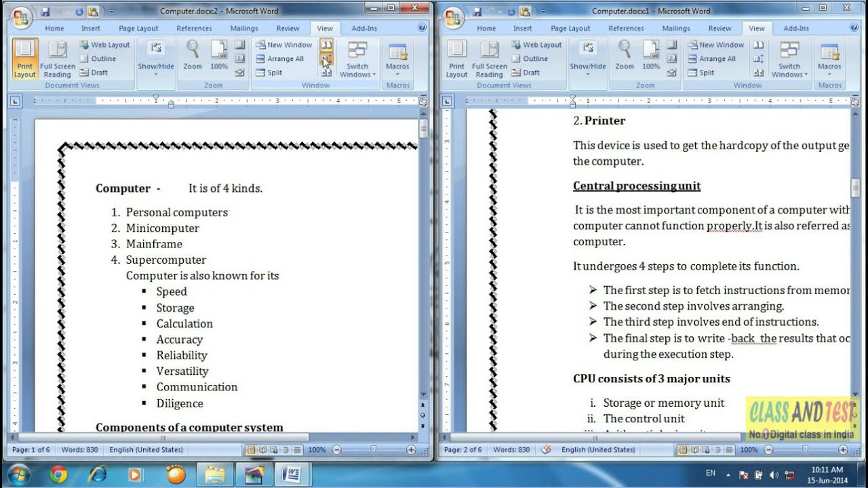
Task: Open Word Help in left window
Action: point(422,28)
